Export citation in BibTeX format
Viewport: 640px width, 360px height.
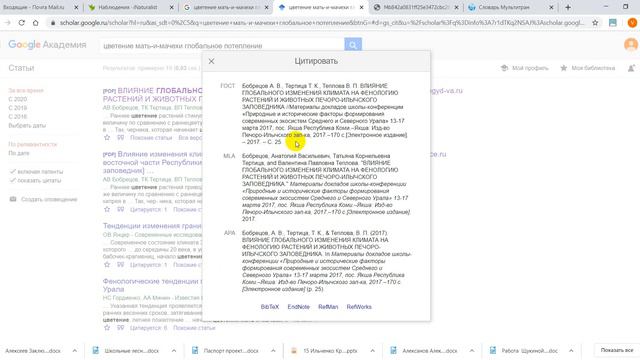point(270,307)
